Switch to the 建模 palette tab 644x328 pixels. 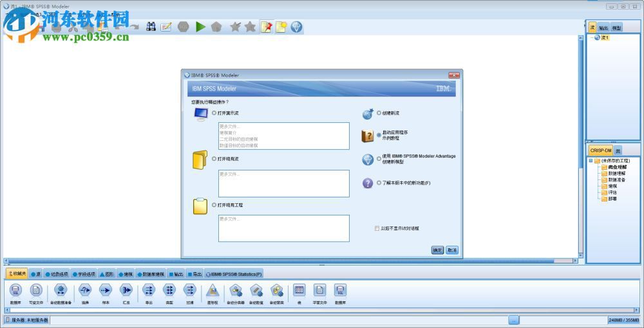click(126, 274)
